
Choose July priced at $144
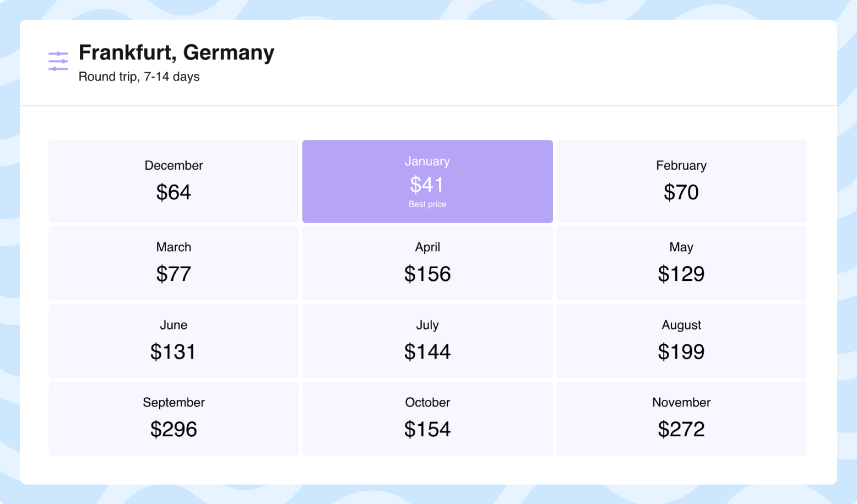pos(427,340)
